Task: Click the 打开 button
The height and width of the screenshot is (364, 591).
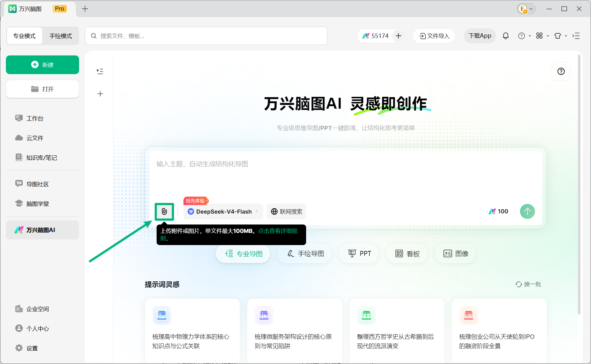Action: coord(42,89)
